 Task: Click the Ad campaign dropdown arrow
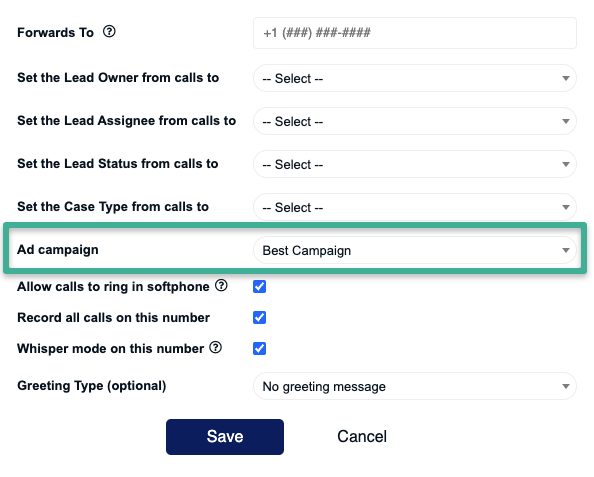pos(566,250)
